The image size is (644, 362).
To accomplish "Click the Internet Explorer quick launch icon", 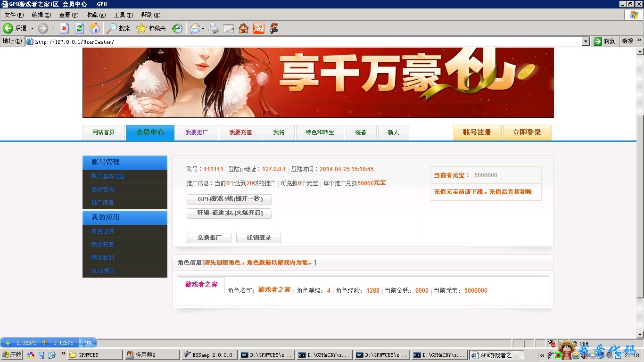I will point(52,355).
